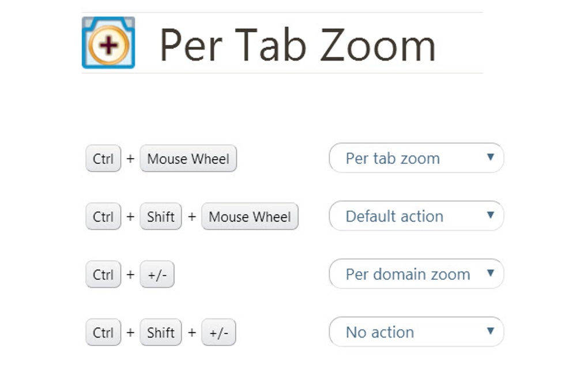Open the Per domain zoom dropdown
The width and height of the screenshot is (588, 368).
point(416,274)
